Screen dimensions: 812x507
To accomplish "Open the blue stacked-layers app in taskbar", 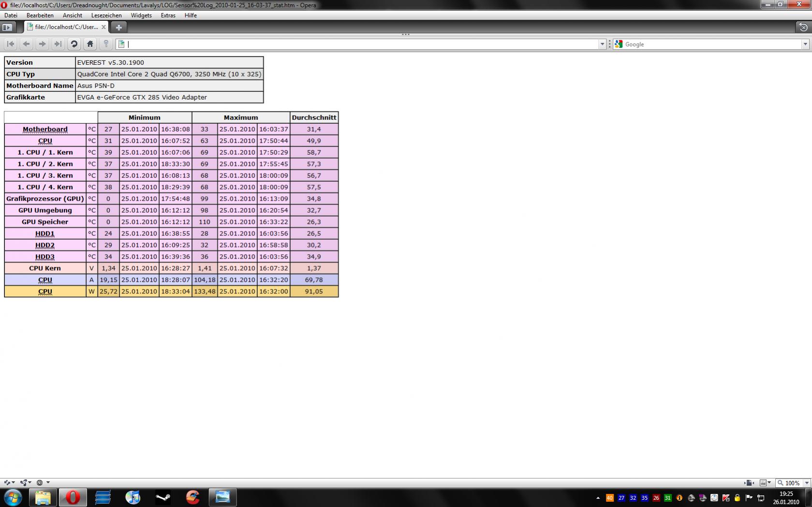I will pyautogui.click(x=103, y=497).
